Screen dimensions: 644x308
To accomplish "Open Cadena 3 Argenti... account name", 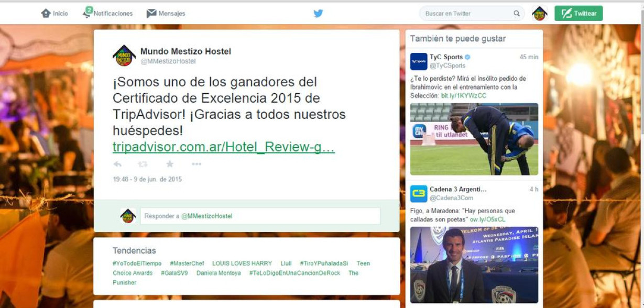I will tap(458, 189).
